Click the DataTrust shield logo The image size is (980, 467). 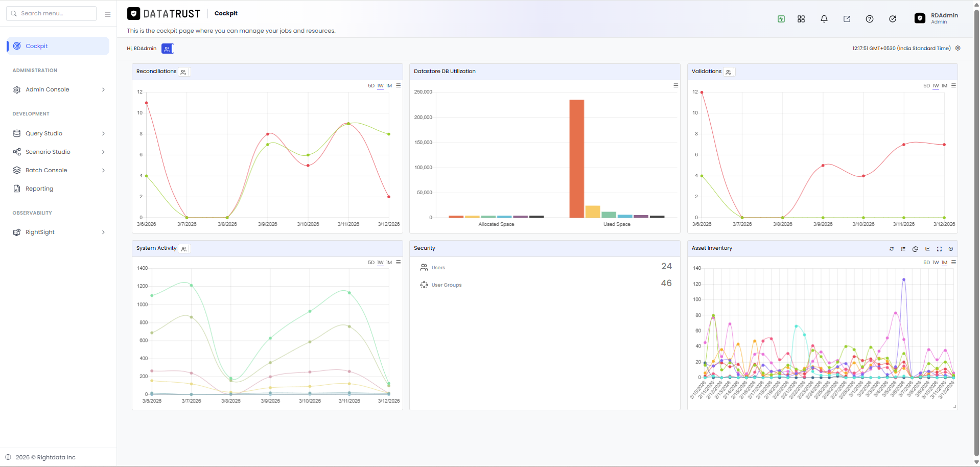pyautogui.click(x=133, y=13)
